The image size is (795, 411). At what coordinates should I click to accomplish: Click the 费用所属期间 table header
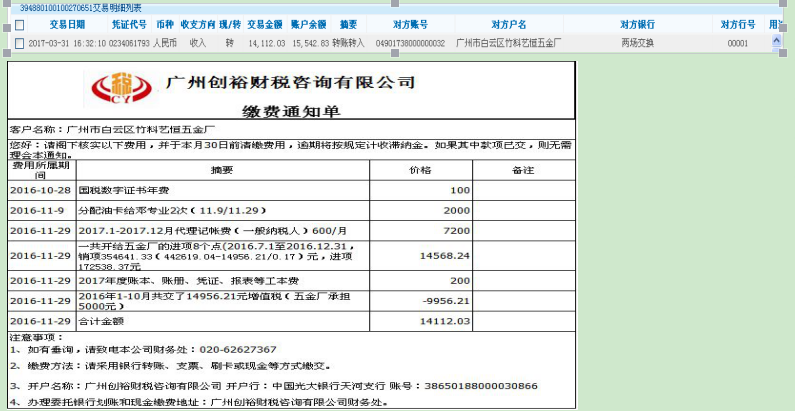42,170
